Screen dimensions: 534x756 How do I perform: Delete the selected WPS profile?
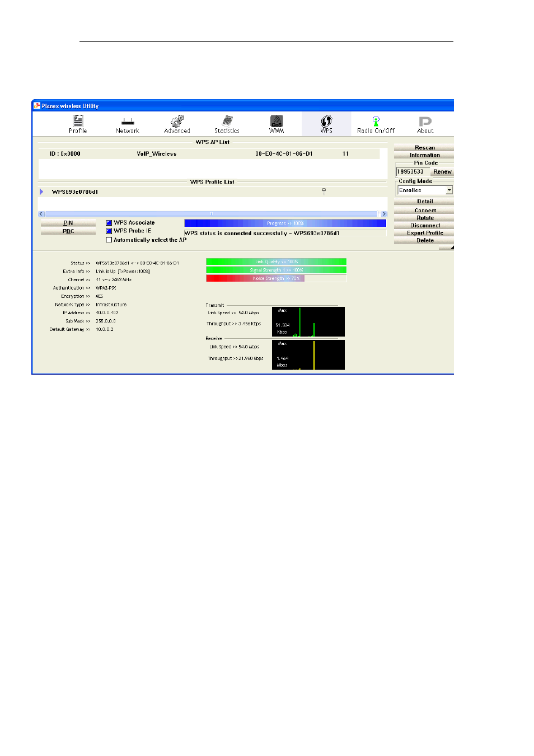coord(425,240)
